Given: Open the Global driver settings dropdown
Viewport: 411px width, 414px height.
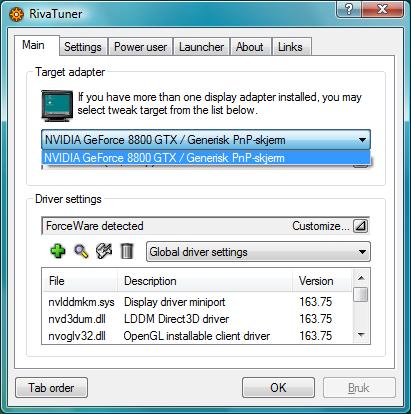Looking at the screenshot, I should (258, 252).
